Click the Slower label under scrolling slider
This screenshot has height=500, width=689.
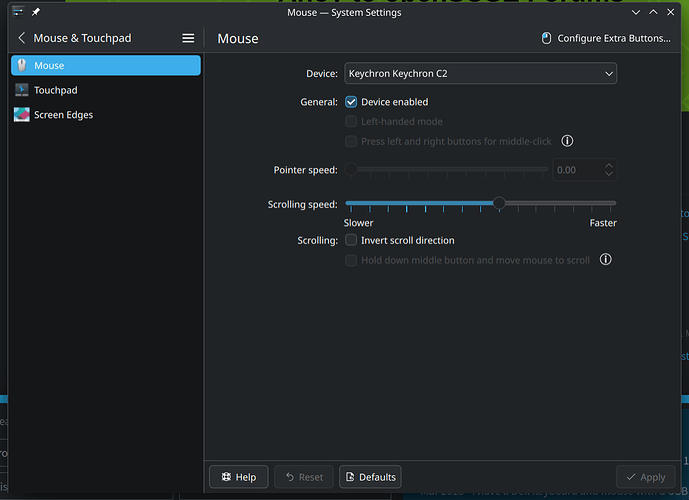pyautogui.click(x=359, y=223)
